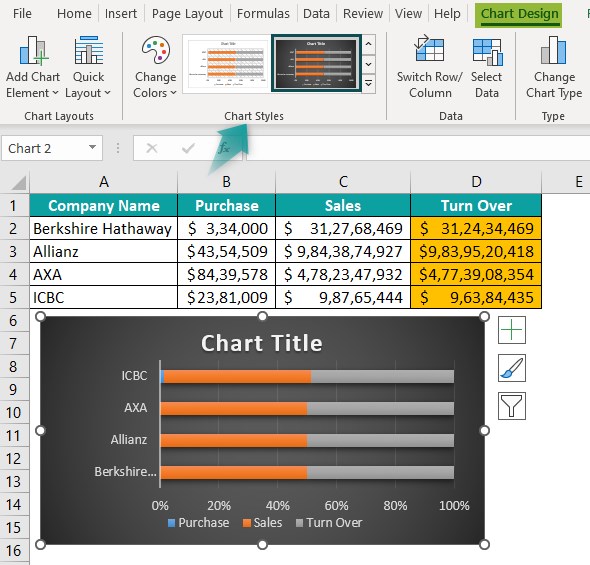Open the Name Box dropdown arrow
Screen dimensions: 590x565
pos(92,147)
